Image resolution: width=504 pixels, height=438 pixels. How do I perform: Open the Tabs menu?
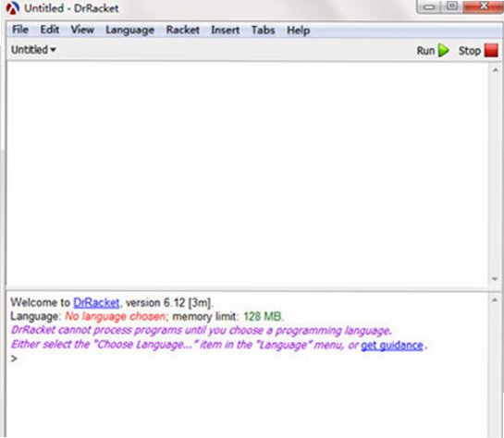263,30
